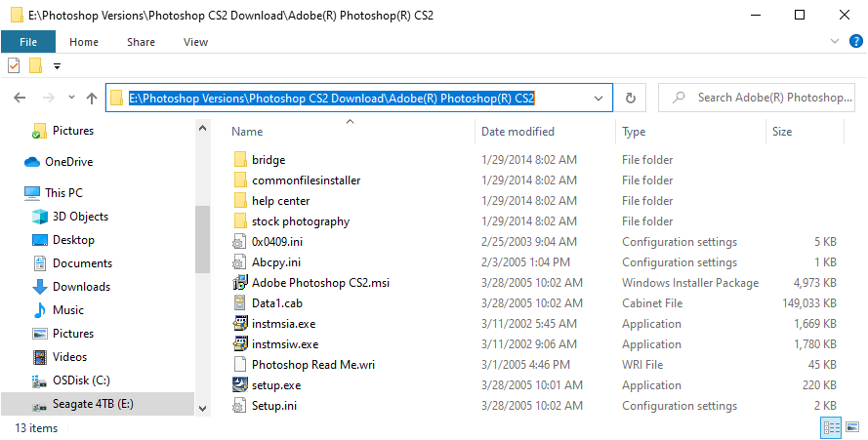Click the New Folder quick access icon
This screenshot has width=868, height=440.
point(36,66)
